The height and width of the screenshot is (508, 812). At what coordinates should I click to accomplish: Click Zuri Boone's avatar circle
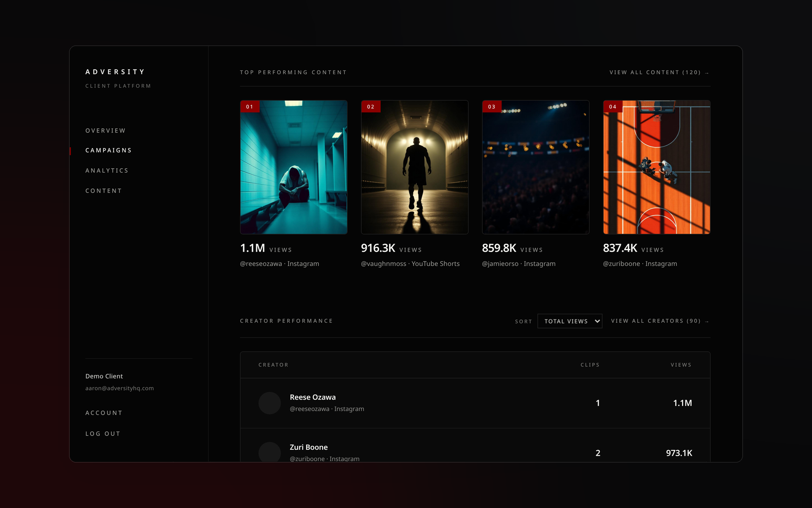coord(270,452)
